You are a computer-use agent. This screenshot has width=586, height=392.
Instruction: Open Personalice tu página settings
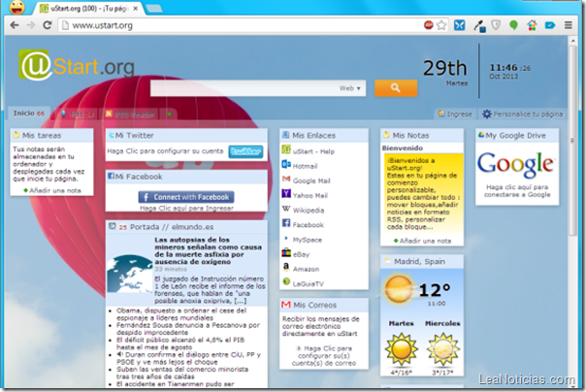522,114
